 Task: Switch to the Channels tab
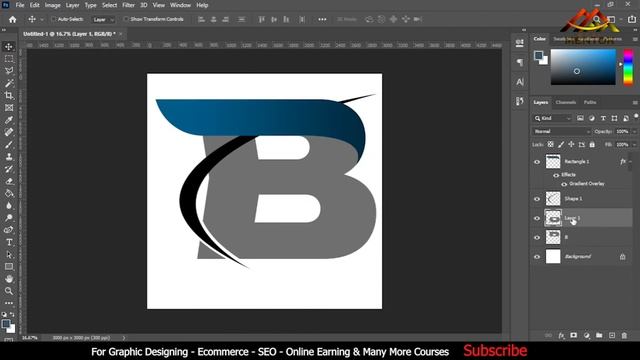[x=566, y=102]
